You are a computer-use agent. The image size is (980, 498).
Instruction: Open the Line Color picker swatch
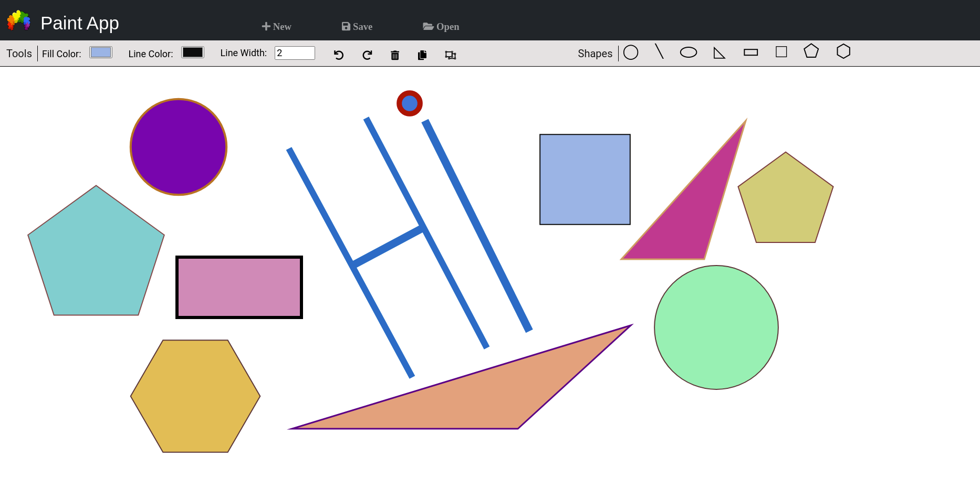pos(193,52)
